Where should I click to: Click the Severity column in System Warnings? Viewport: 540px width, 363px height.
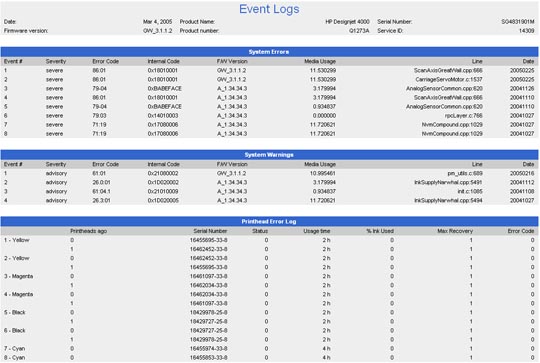click(56, 164)
